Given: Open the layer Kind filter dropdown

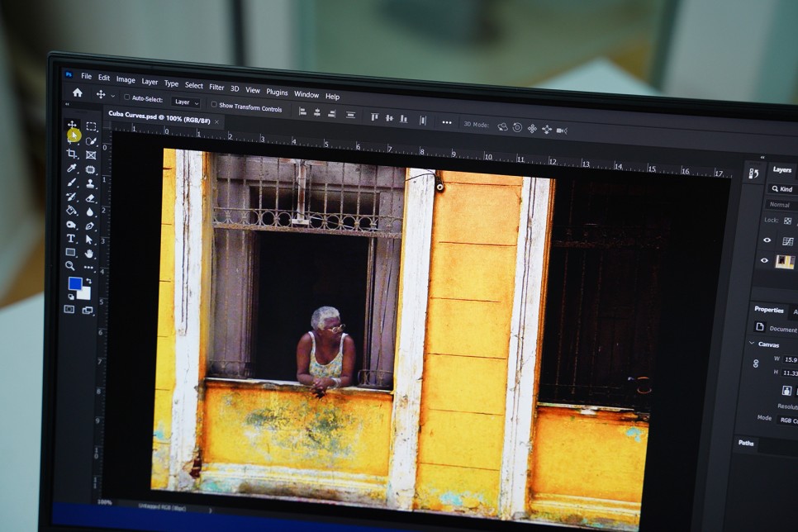Looking at the screenshot, I should [x=783, y=189].
